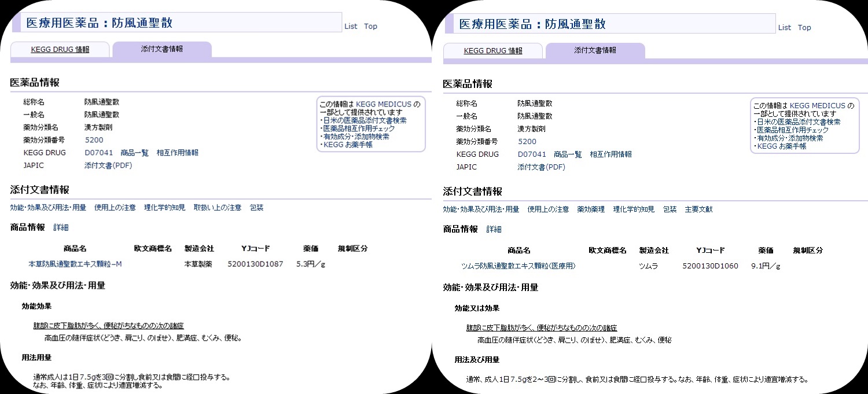The width and height of the screenshot is (868, 394).
Task: Jump to the 取扱い上の注意 section
Action: (x=217, y=207)
